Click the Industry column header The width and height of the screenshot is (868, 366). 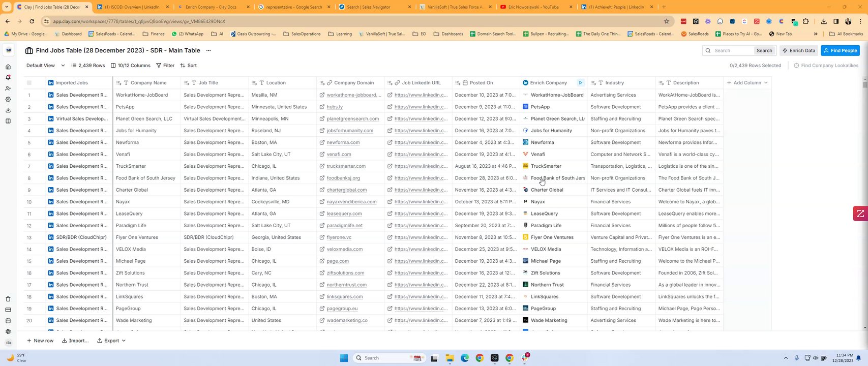click(621, 83)
